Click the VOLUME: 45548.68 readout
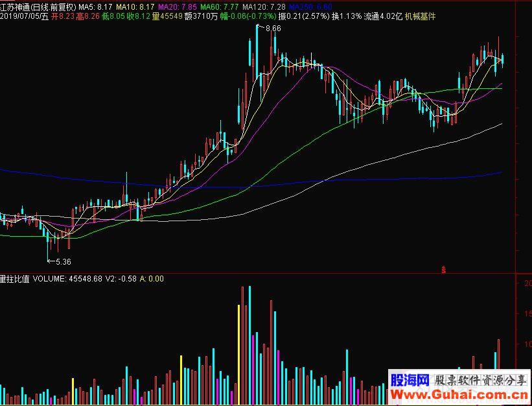This screenshot has width=532, height=406. (x=67, y=279)
